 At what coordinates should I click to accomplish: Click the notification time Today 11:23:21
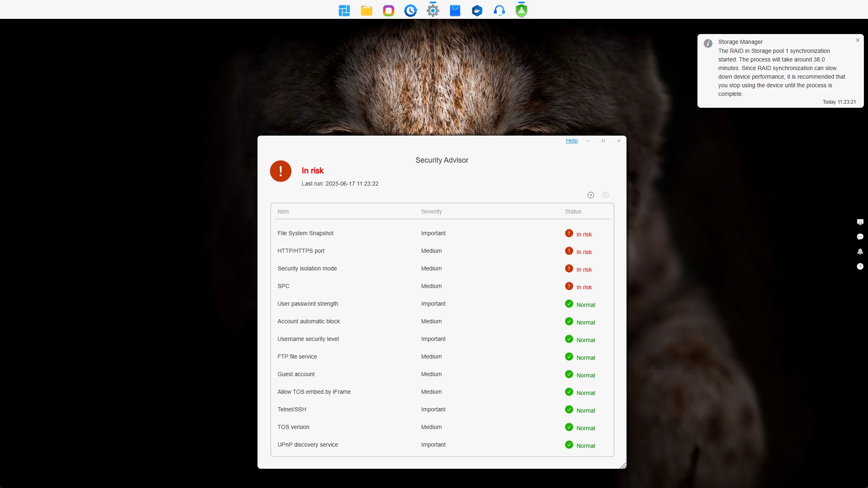click(x=839, y=102)
